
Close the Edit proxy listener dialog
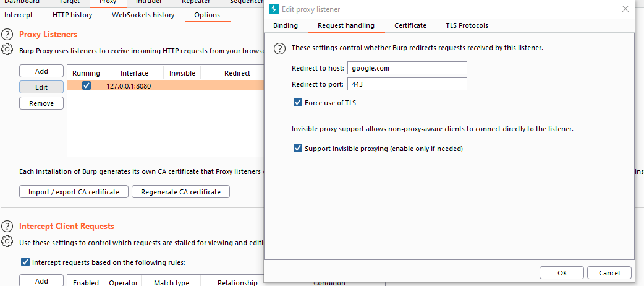[x=625, y=9]
